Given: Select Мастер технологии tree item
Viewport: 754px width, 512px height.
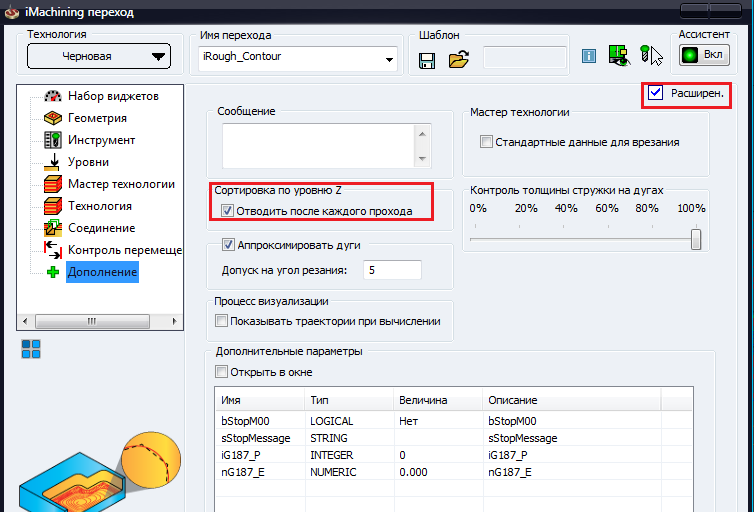Looking at the screenshot, I should coord(121,184).
